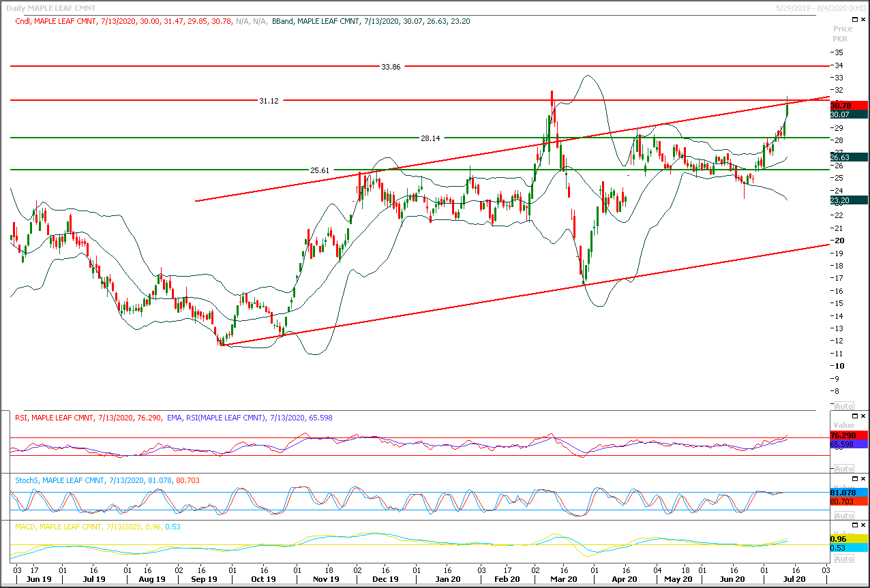Close the MACD indicator pane
This screenshot has width=870, height=588.
point(862,525)
